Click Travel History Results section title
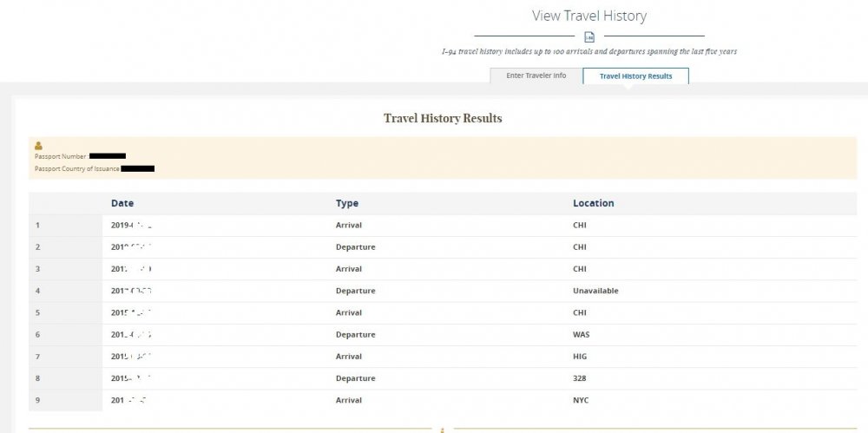The image size is (868, 433). (443, 119)
